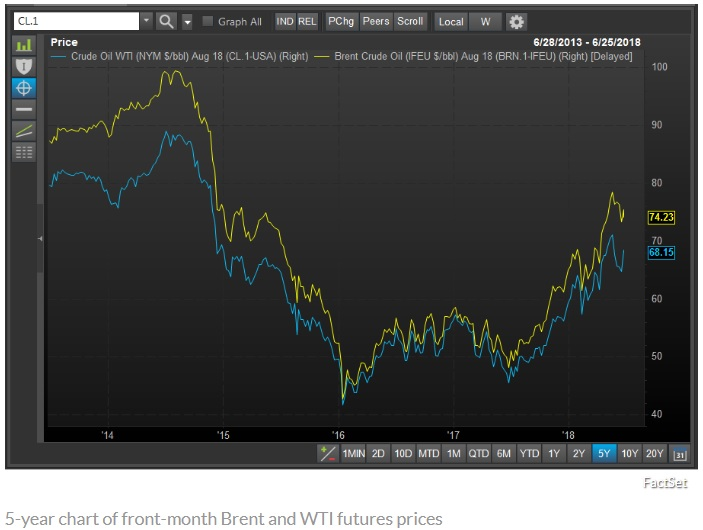Screen dimensions: 703x530
Task: Select the horizontal line drawing tool
Action: pyautogui.click(x=24, y=108)
